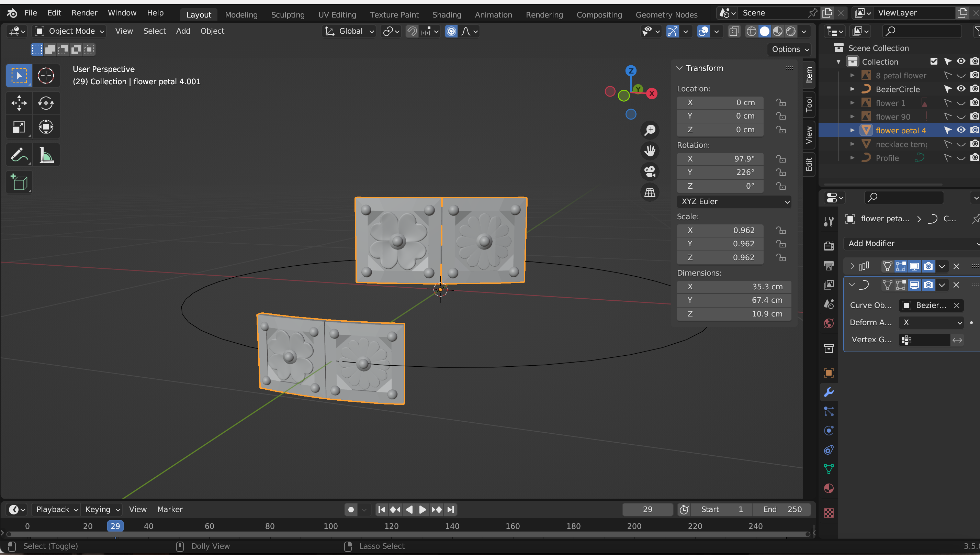Image resolution: width=980 pixels, height=555 pixels.
Task: Open the Render menu
Action: coord(84,13)
